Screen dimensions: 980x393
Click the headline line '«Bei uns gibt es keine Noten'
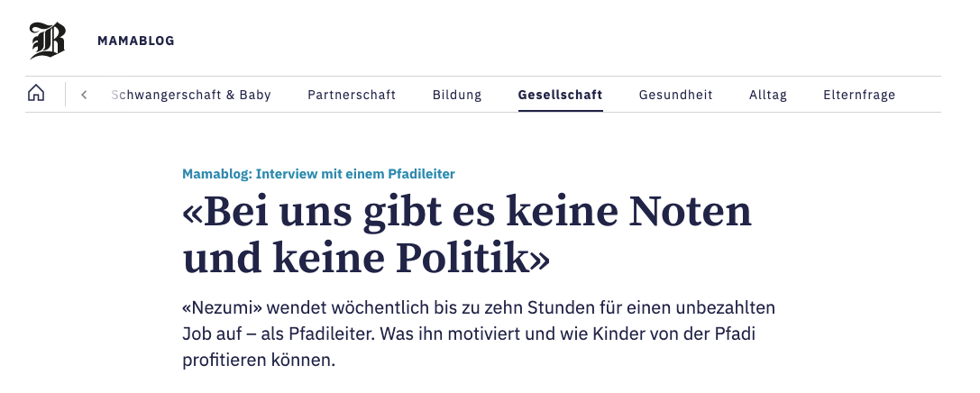467,212
